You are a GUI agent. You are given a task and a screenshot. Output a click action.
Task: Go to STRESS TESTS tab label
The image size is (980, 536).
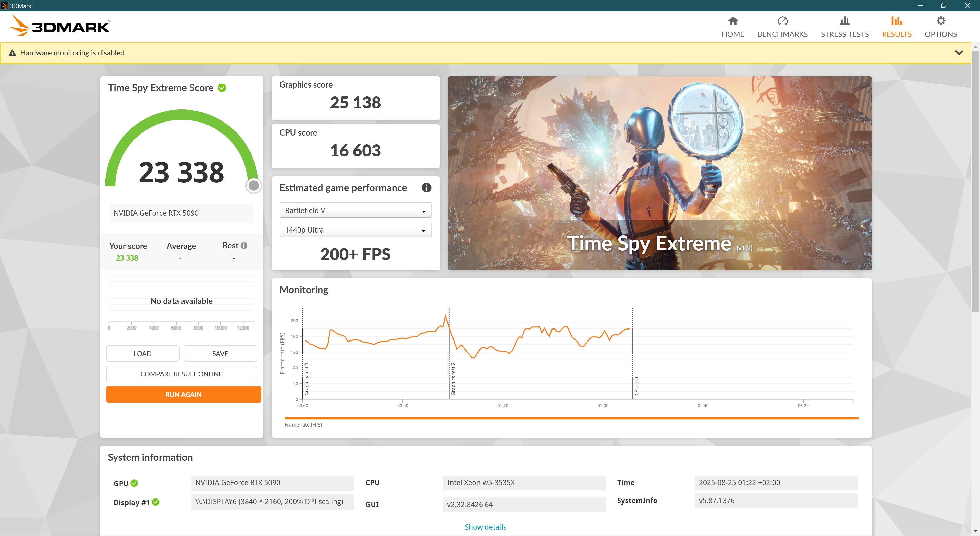[844, 34]
